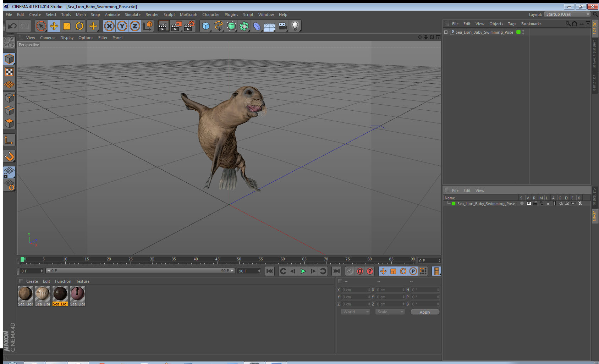Viewport: 599px width, 364px height.
Task: Select the third dark Sea_Lion material
Action: coord(60,296)
